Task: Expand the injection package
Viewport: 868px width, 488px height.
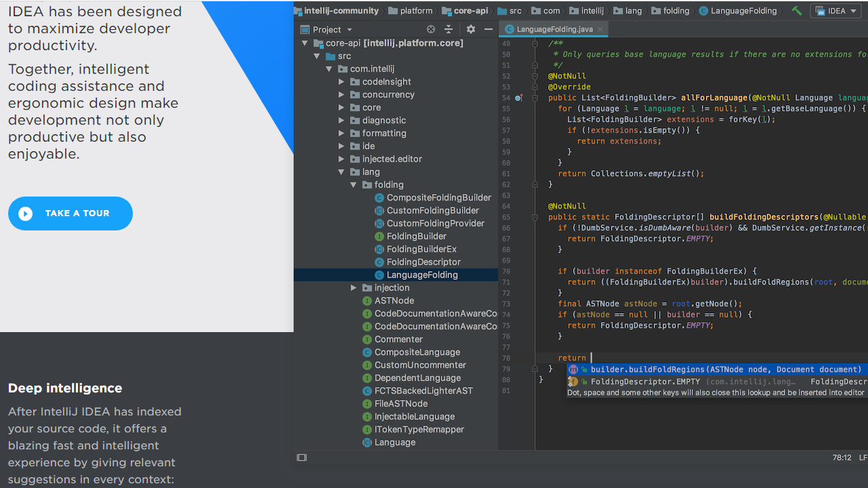Action: (354, 288)
